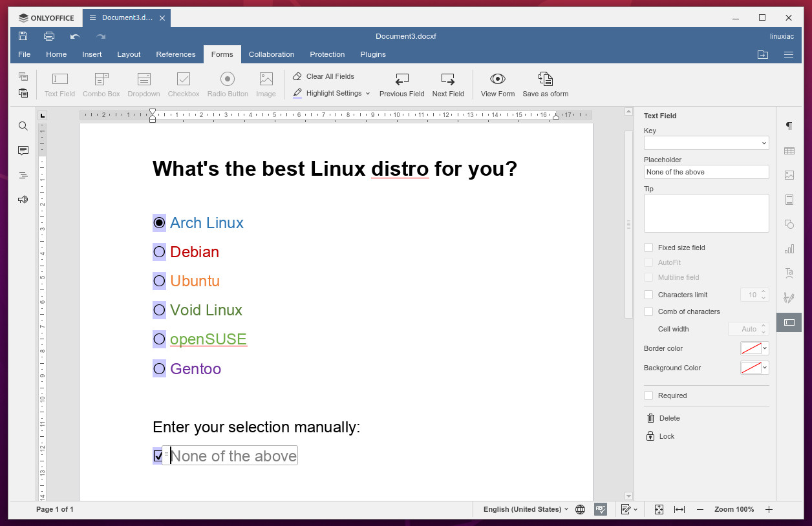Select the Gentoo radio button
Image resolution: width=812 pixels, height=526 pixels.
coord(159,369)
